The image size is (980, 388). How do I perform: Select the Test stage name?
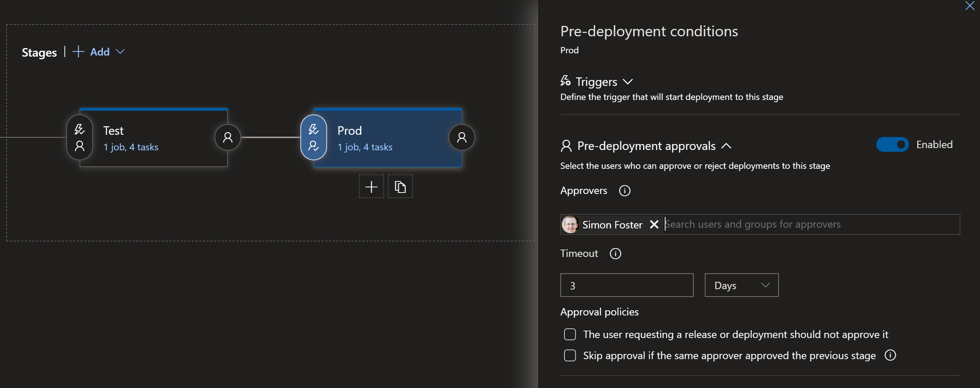[113, 131]
